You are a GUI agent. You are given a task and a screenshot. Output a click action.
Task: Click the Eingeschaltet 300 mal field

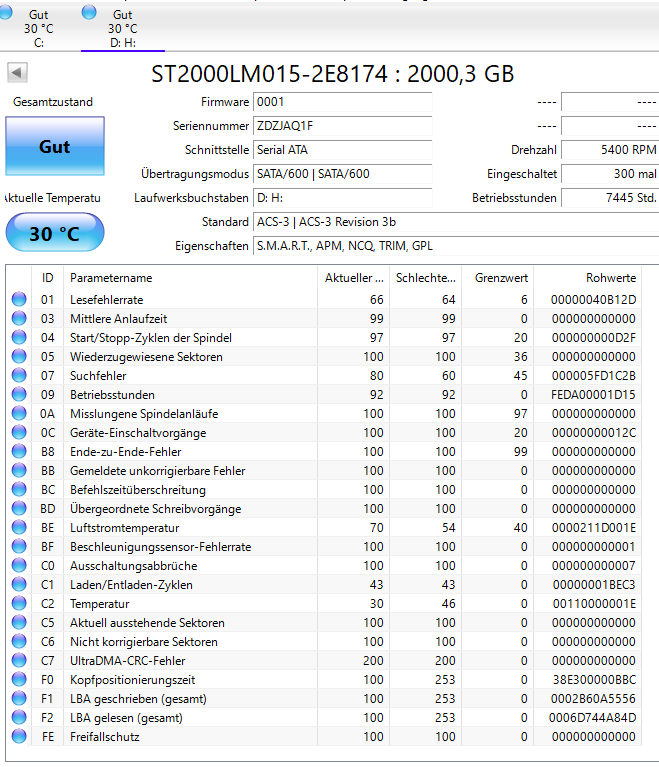[610, 174]
